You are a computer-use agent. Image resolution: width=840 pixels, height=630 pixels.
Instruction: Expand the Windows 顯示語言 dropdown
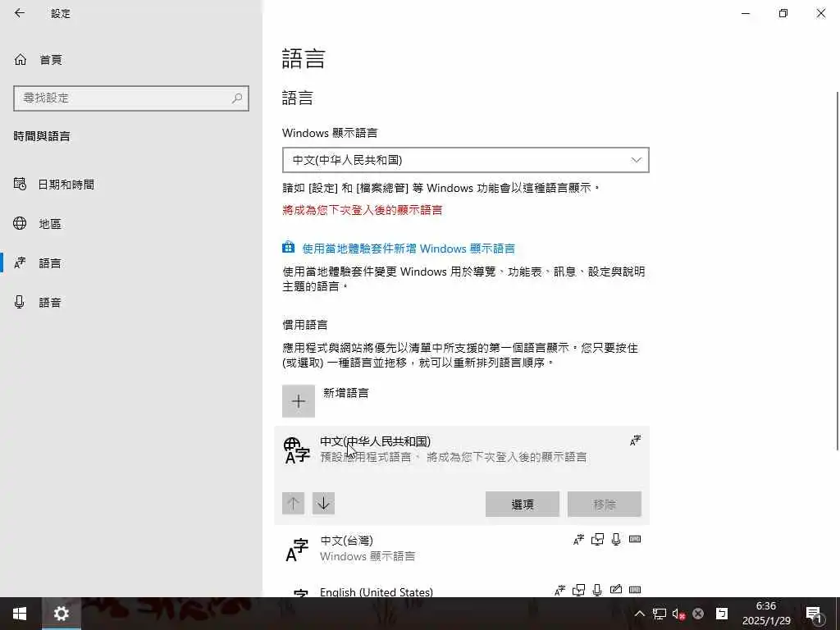pyautogui.click(x=466, y=160)
